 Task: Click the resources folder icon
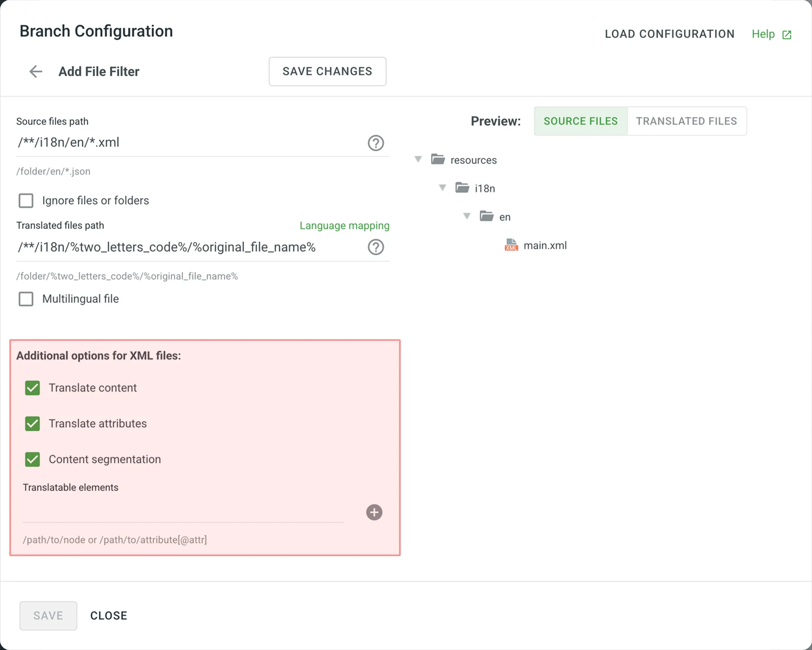[x=438, y=159]
